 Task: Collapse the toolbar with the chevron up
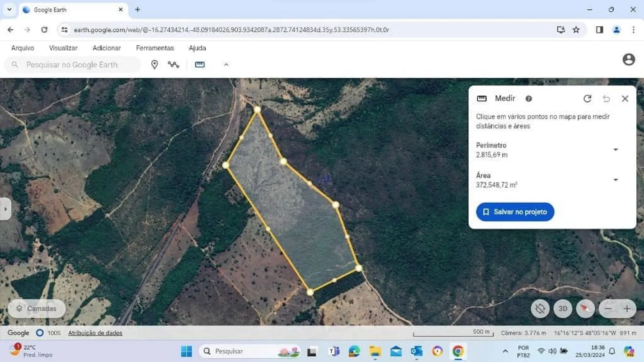pos(226,65)
